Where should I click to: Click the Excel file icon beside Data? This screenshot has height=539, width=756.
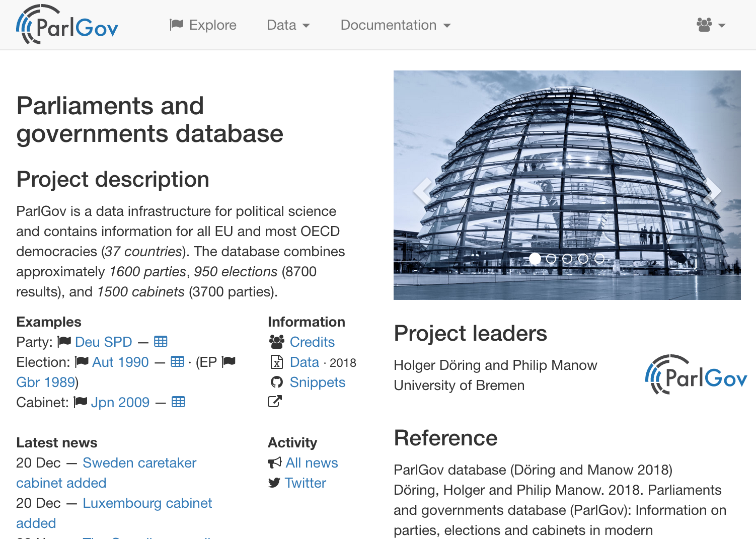pyautogui.click(x=277, y=362)
